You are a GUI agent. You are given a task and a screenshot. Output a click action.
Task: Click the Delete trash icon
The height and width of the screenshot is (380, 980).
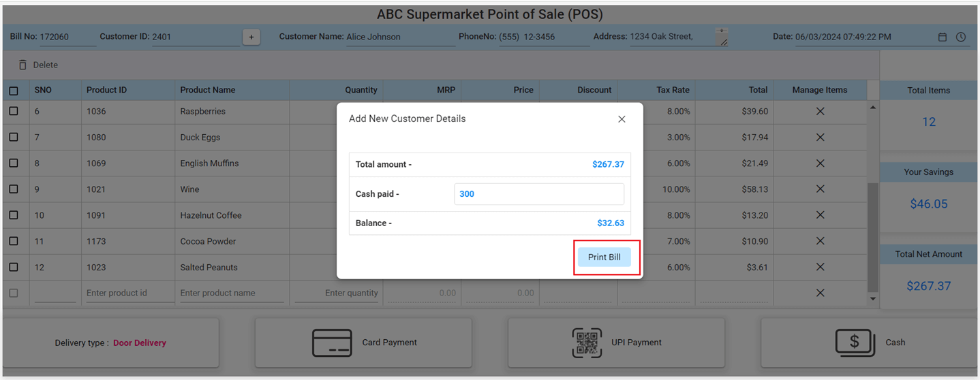(x=22, y=65)
